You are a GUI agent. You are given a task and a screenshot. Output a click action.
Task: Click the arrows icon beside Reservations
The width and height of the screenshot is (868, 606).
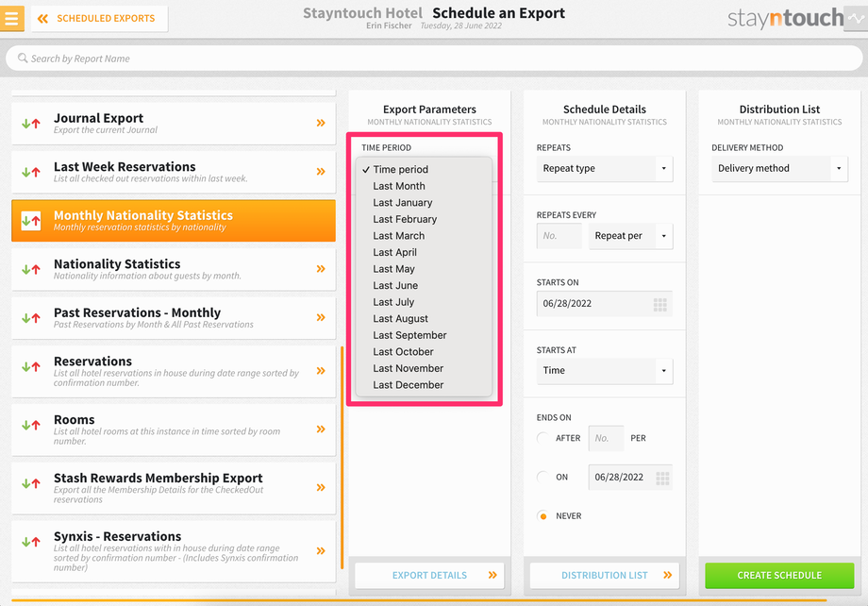(x=31, y=366)
